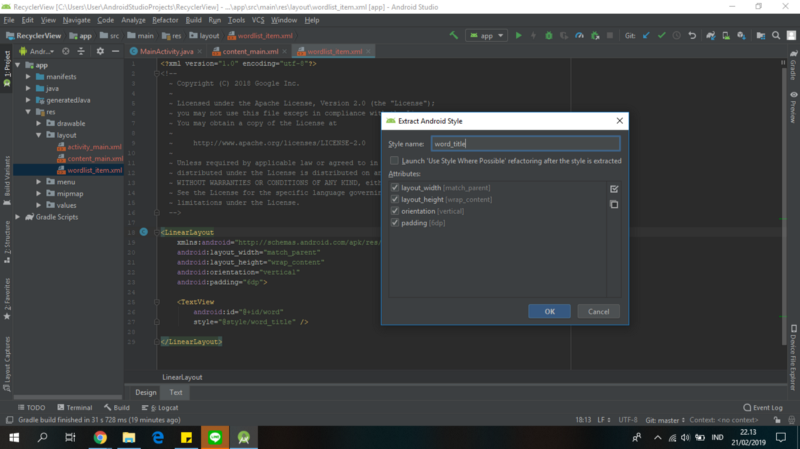The image size is (800, 449).
Task: Open the Terminal tool window
Action: click(x=75, y=408)
